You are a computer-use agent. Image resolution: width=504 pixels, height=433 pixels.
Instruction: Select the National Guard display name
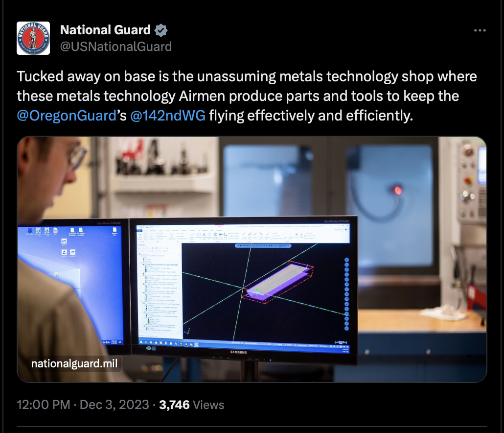coord(105,30)
